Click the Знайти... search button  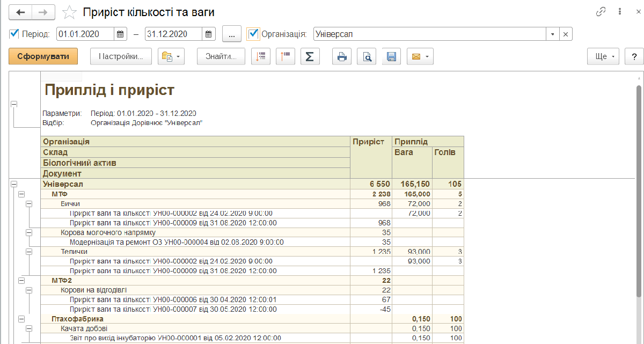pyautogui.click(x=221, y=56)
